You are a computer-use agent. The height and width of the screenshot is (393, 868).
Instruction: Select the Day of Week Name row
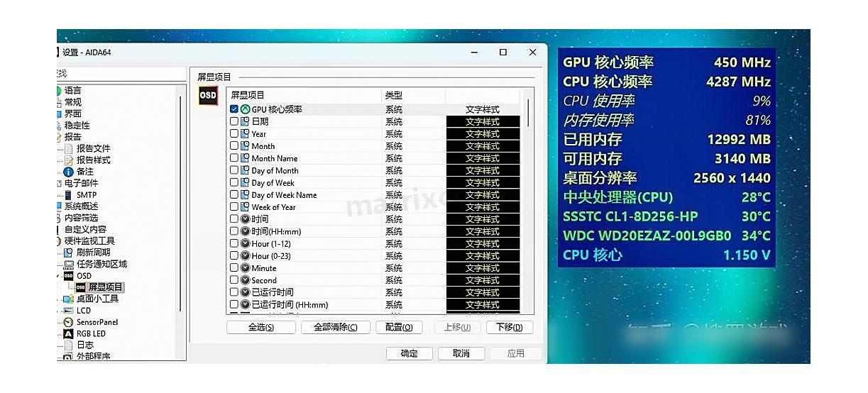(375, 195)
